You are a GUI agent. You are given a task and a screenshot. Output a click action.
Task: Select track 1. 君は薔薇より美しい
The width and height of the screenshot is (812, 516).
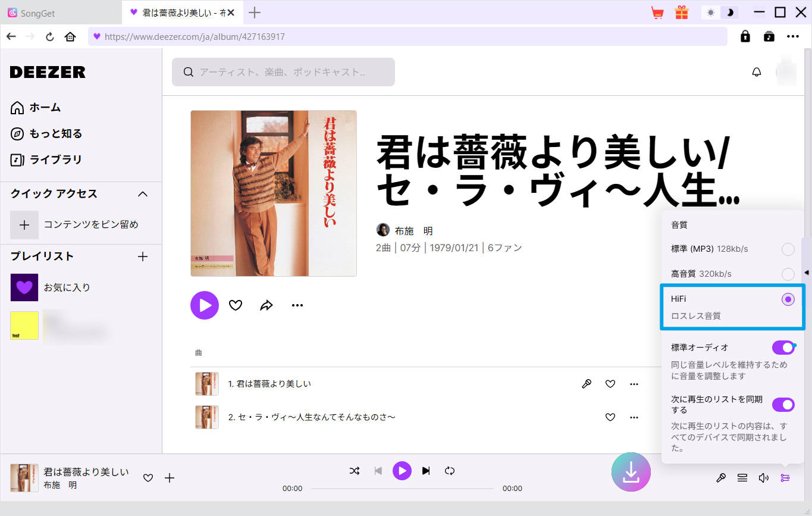(269, 384)
